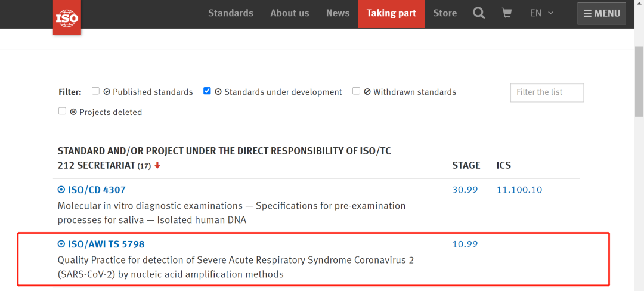Click the ISO logo in the header
This screenshot has width=644, height=291.
point(67,17)
